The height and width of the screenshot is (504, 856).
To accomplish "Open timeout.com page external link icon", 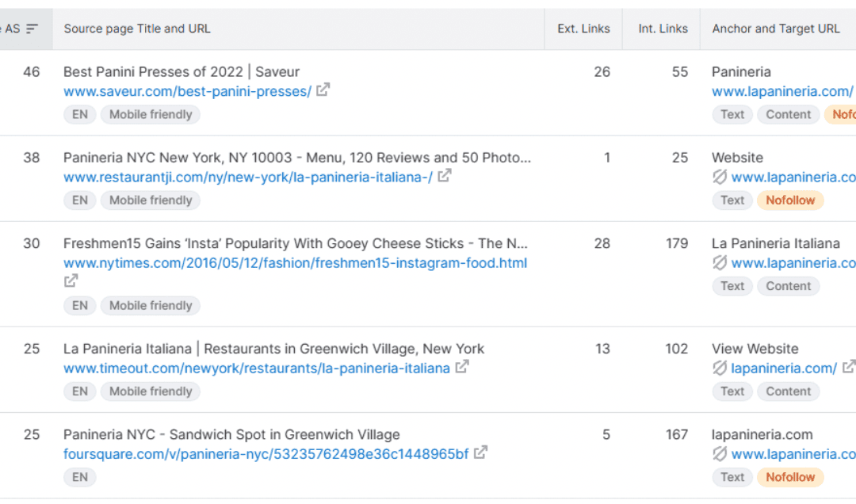I will 462,366.
